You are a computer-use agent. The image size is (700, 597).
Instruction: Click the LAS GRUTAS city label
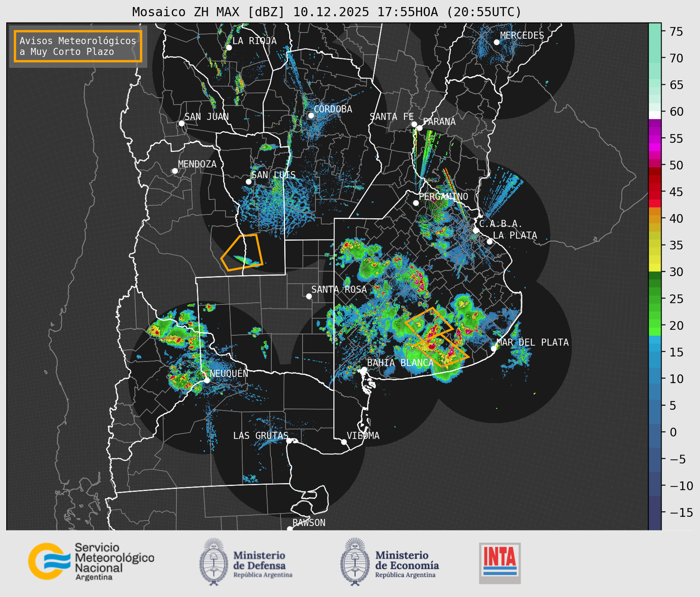[x=261, y=436]
